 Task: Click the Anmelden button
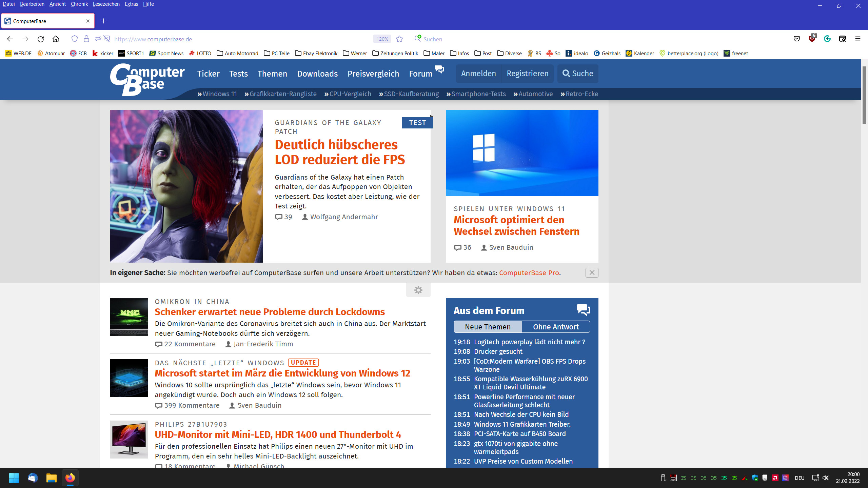pos(478,74)
